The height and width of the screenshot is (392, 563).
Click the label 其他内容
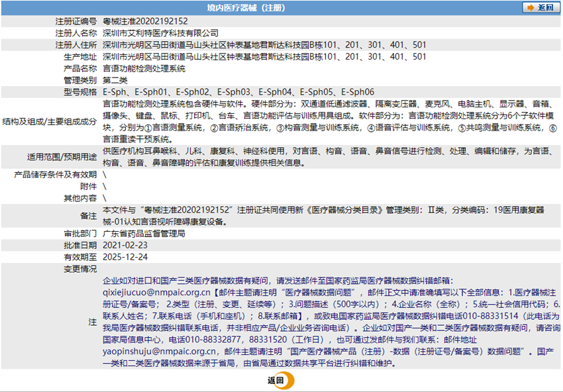click(80, 198)
